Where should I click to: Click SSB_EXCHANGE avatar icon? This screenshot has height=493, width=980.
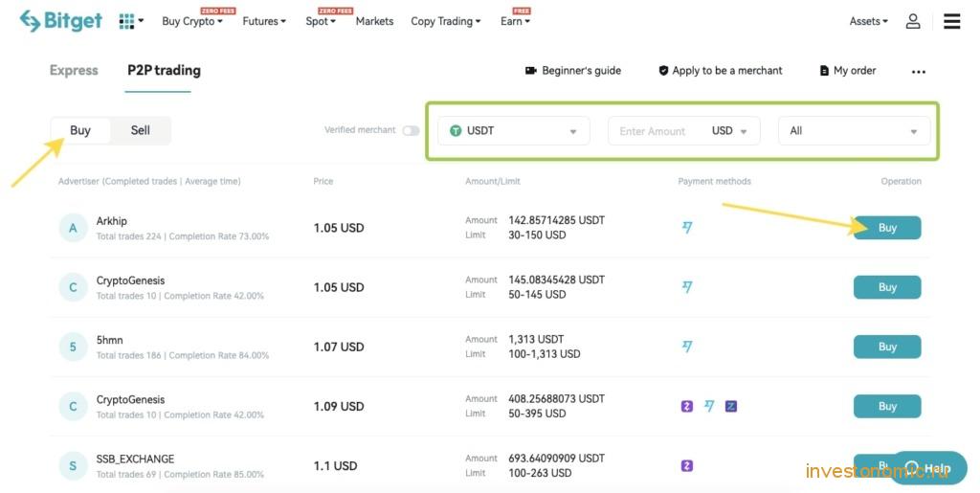pos(73,465)
